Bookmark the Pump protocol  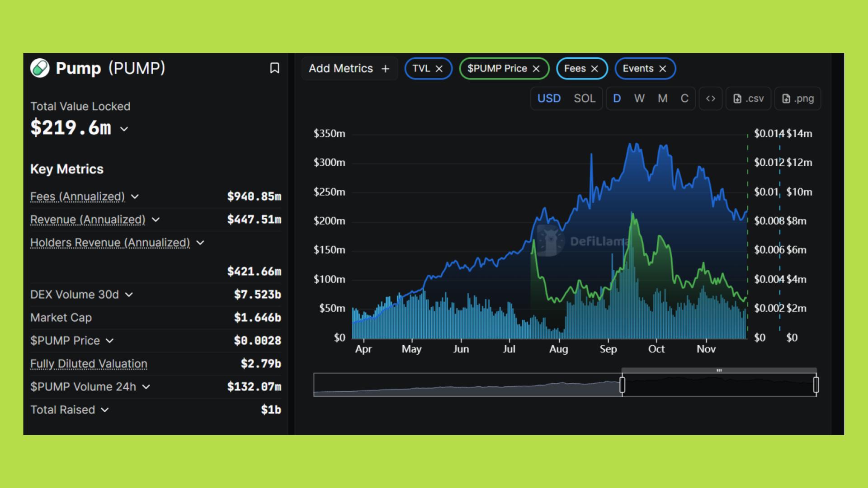click(x=274, y=68)
